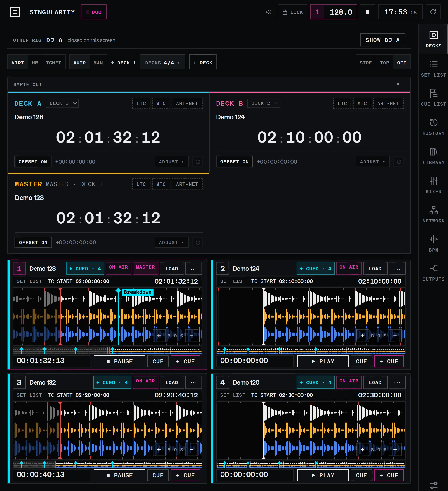The image size is (448, 491).
Task: Open the Decks panel in sidebar
Action: (x=433, y=39)
